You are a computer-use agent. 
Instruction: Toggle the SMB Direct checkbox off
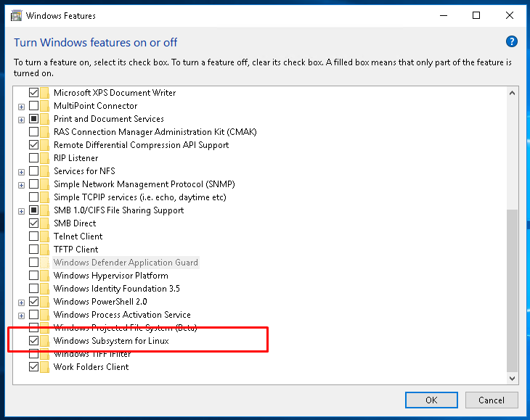33,223
